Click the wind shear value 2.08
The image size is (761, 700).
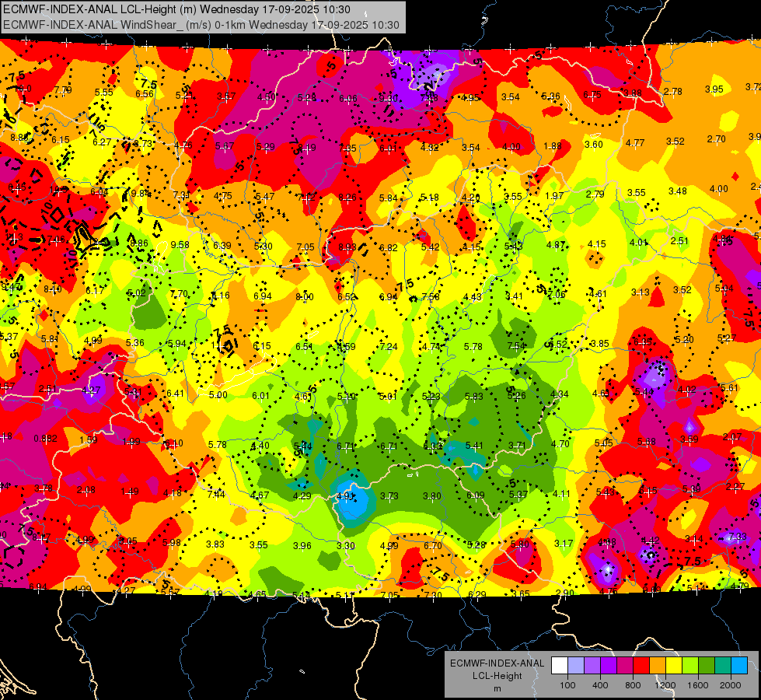point(86,490)
